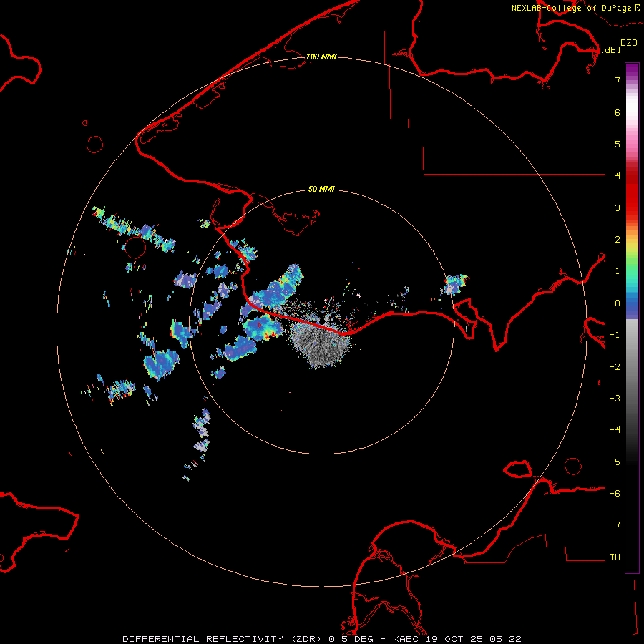The width and height of the screenshot is (644, 644).
Task: Click the (ZDR) abbreviation in caption
Action: (x=308, y=639)
